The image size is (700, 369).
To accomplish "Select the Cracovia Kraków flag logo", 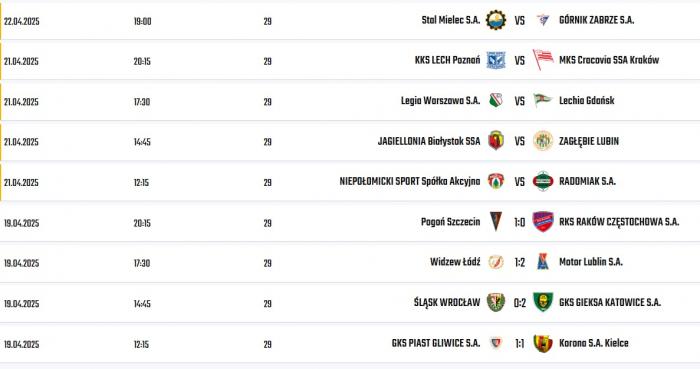I will (x=543, y=60).
